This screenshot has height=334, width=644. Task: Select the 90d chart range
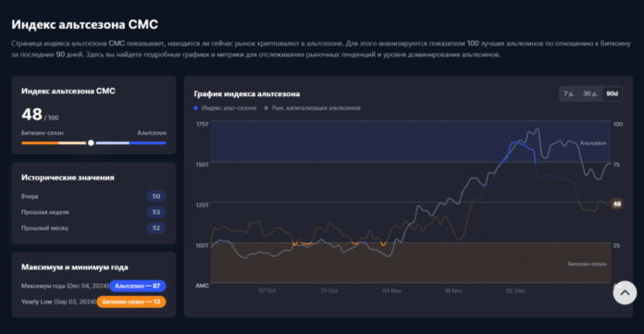point(612,93)
